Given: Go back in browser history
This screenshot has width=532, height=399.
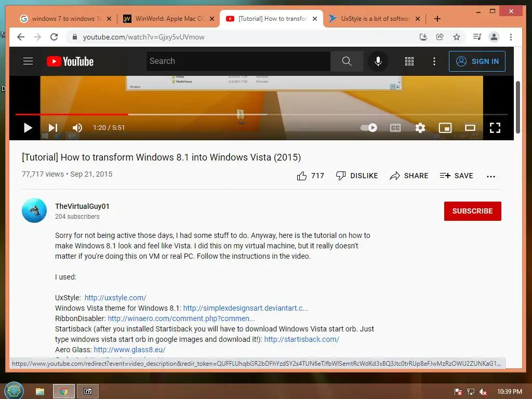Looking at the screenshot, I should pos(21,37).
